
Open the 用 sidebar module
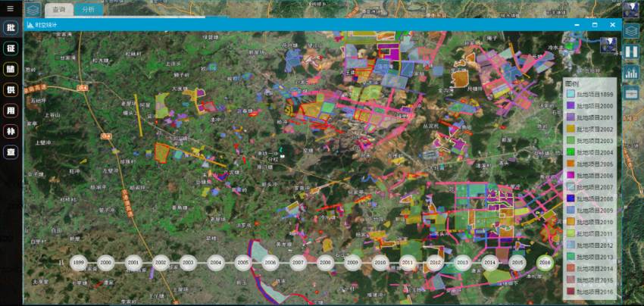(x=11, y=111)
